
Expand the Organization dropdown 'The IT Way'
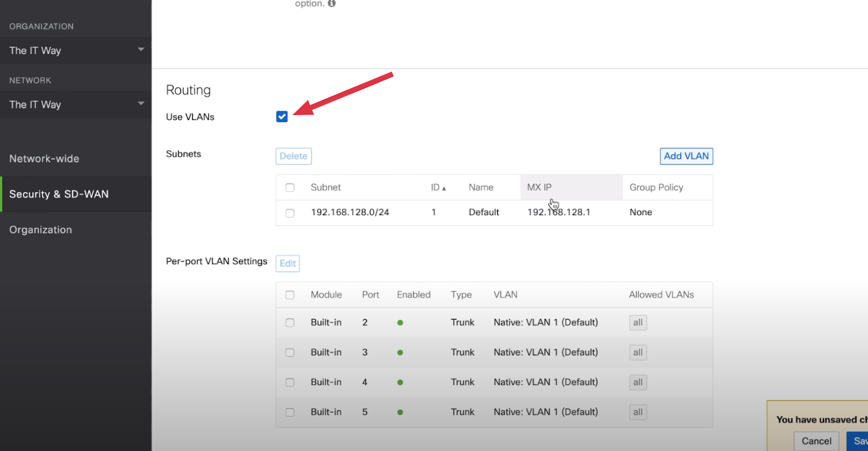pos(76,50)
